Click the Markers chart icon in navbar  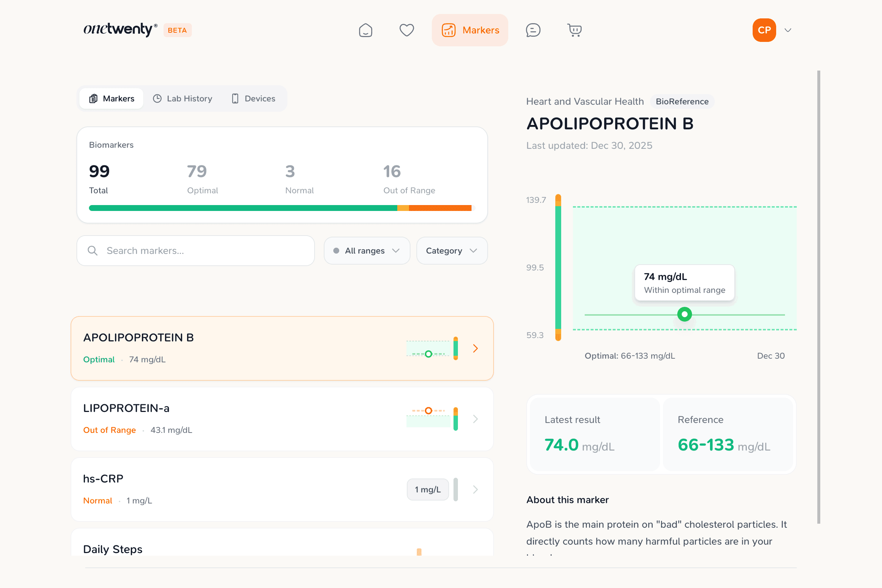(448, 30)
